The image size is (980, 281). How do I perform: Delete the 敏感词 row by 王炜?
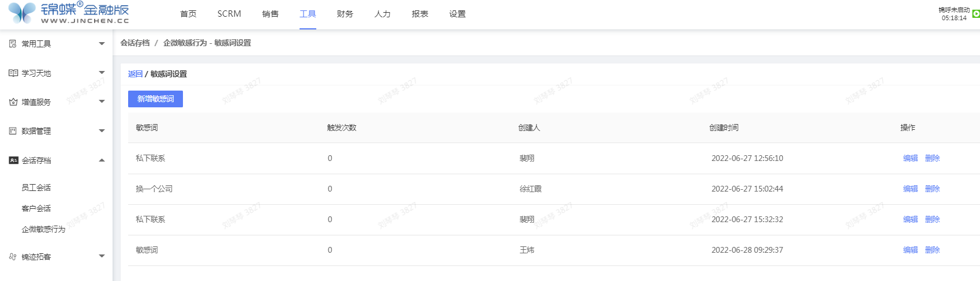coord(932,250)
